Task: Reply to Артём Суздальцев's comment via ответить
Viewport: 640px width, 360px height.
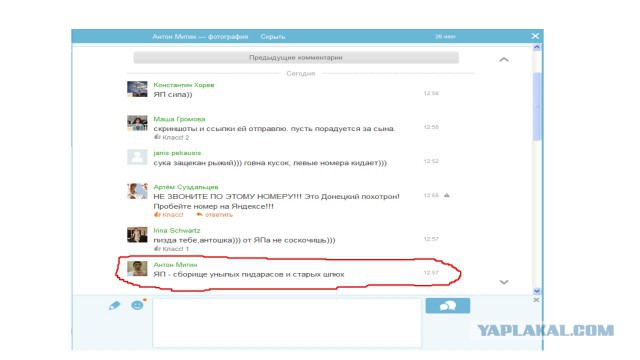Action: pyautogui.click(x=214, y=215)
